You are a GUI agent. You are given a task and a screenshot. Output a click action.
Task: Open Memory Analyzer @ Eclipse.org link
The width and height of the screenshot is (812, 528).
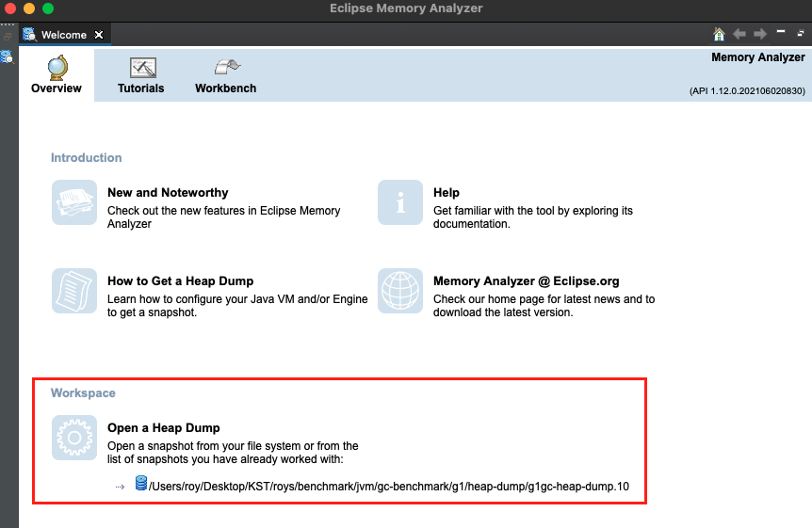(x=527, y=281)
